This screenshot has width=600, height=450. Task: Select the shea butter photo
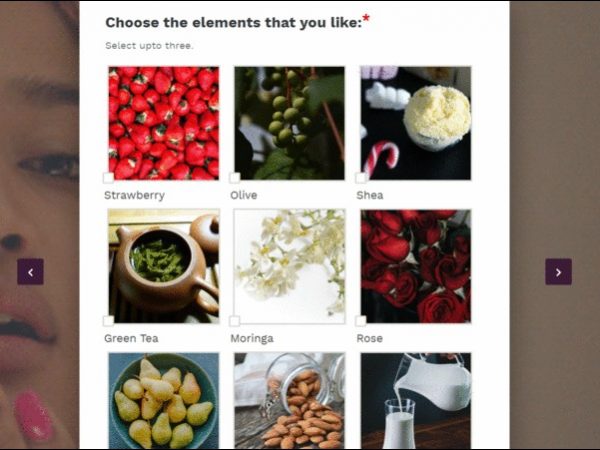416,123
